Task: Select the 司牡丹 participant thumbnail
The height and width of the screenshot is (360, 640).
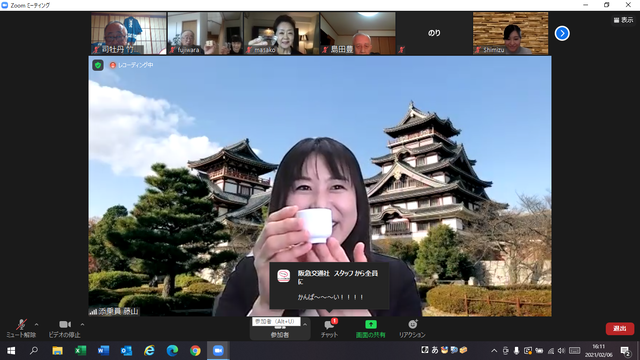Action: click(129, 33)
